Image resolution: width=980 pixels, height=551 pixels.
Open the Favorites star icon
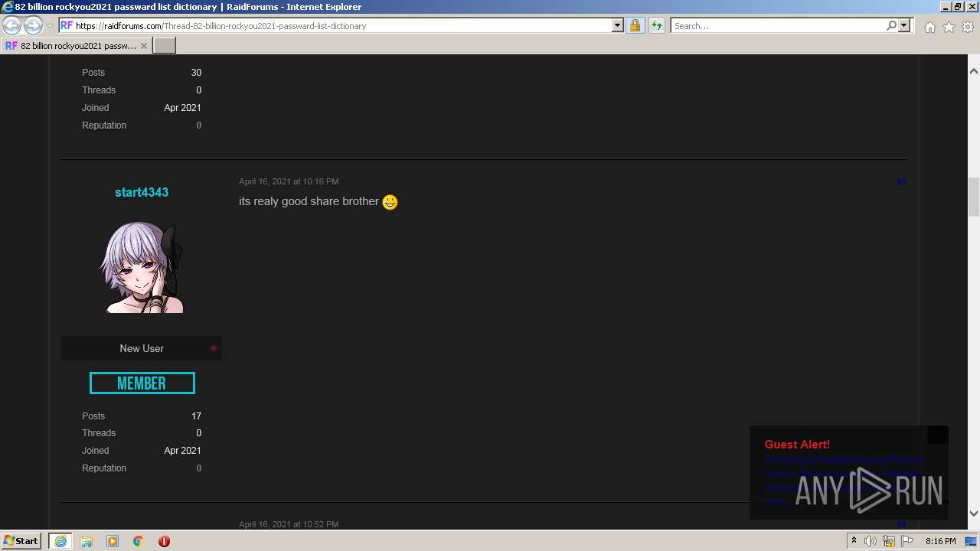pos(949,27)
